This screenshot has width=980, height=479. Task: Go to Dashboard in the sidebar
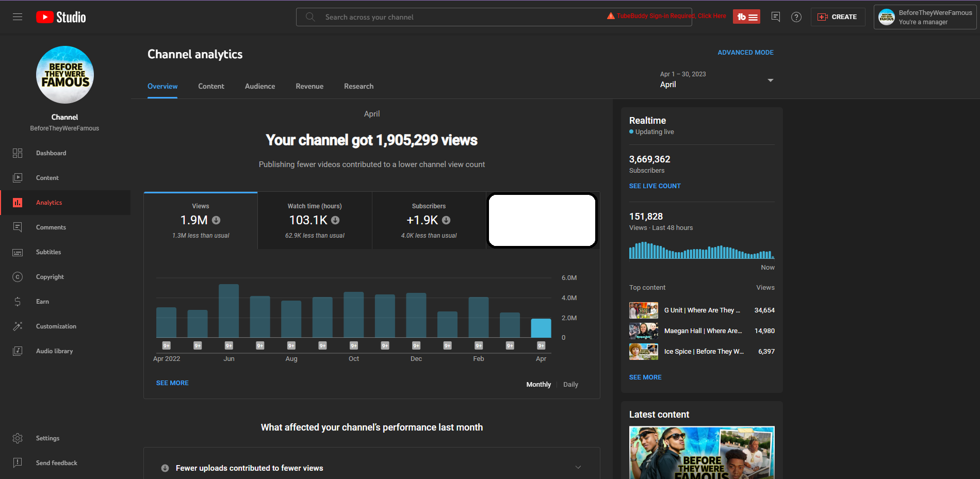[65, 153]
